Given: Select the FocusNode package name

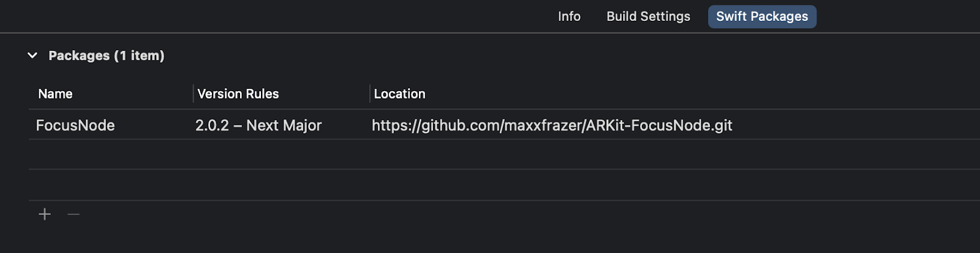Looking at the screenshot, I should pos(75,125).
